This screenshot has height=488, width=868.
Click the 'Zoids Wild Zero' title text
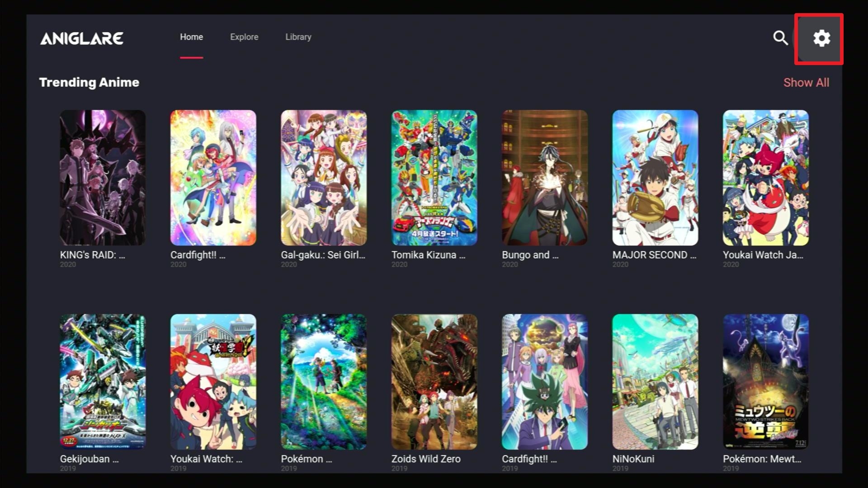tap(426, 459)
